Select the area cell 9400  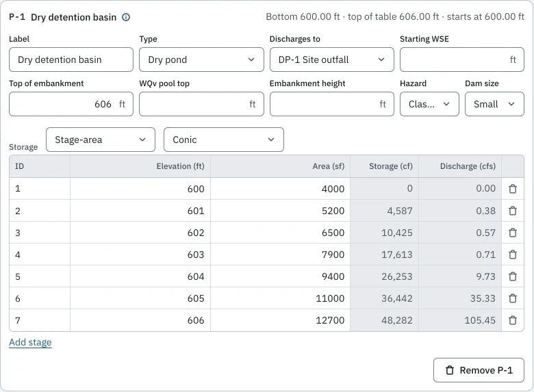point(280,276)
